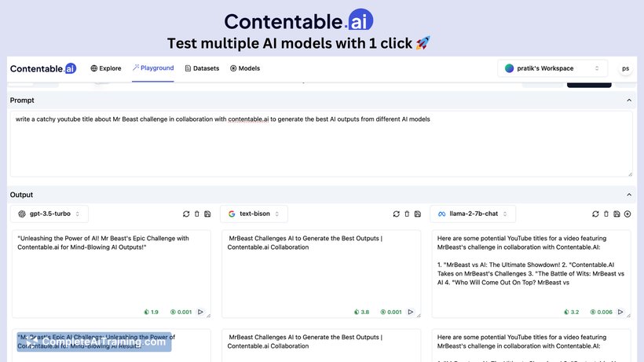Open the text-bison model dropdown
The image size is (644, 362).
254,214
